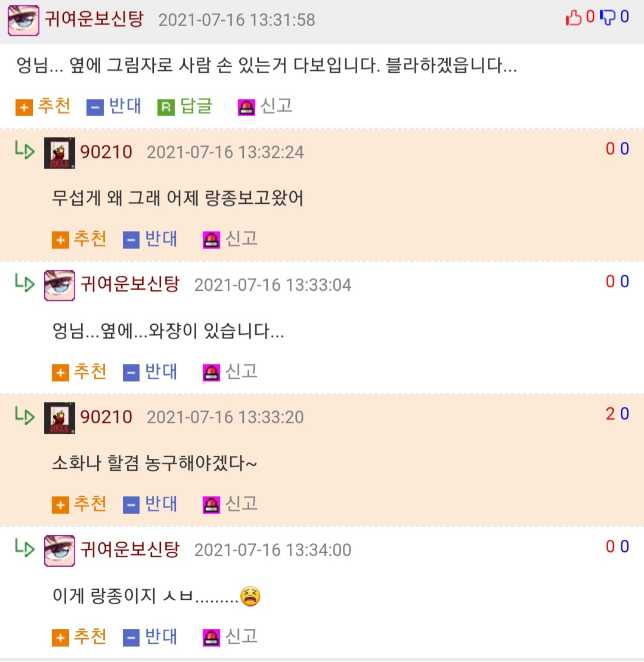
Task: Click siren 신고 icon on top comment
Action: tap(246, 107)
